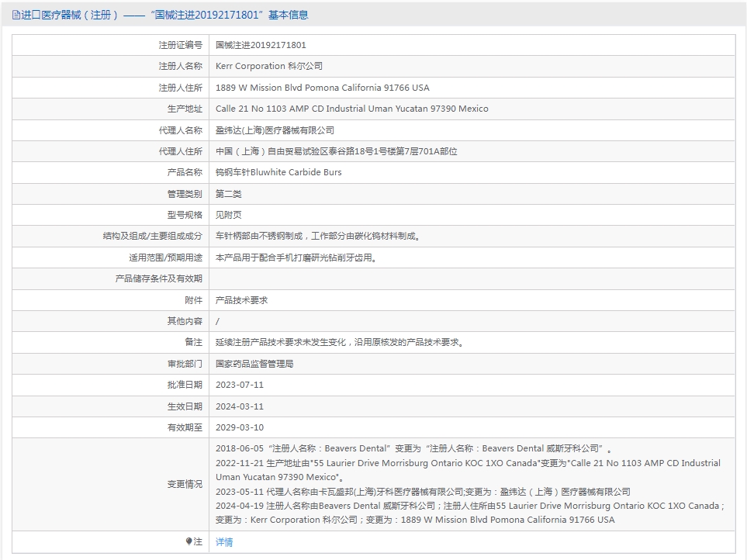Click the 其他内容 label
The width and height of the screenshot is (747, 560).
pyautogui.click(x=185, y=321)
